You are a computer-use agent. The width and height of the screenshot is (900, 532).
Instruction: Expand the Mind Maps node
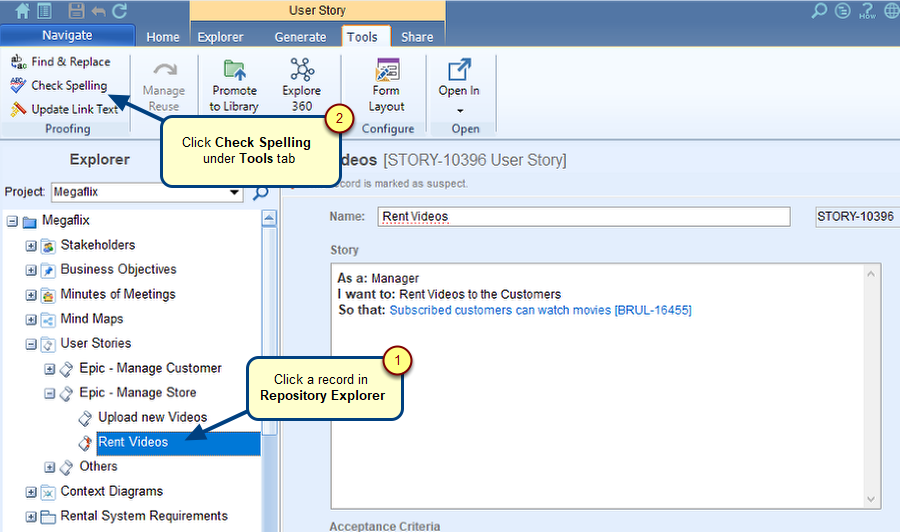click(x=31, y=320)
